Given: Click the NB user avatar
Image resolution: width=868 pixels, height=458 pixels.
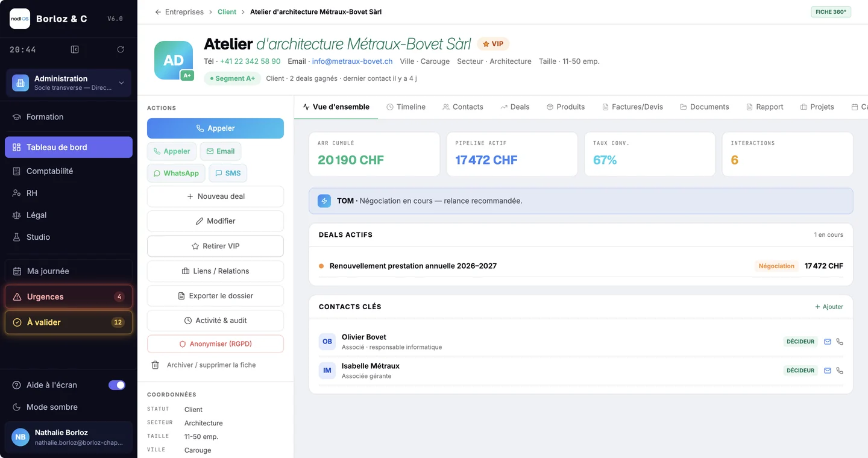Looking at the screenshot, I should (x=20, y=438).
